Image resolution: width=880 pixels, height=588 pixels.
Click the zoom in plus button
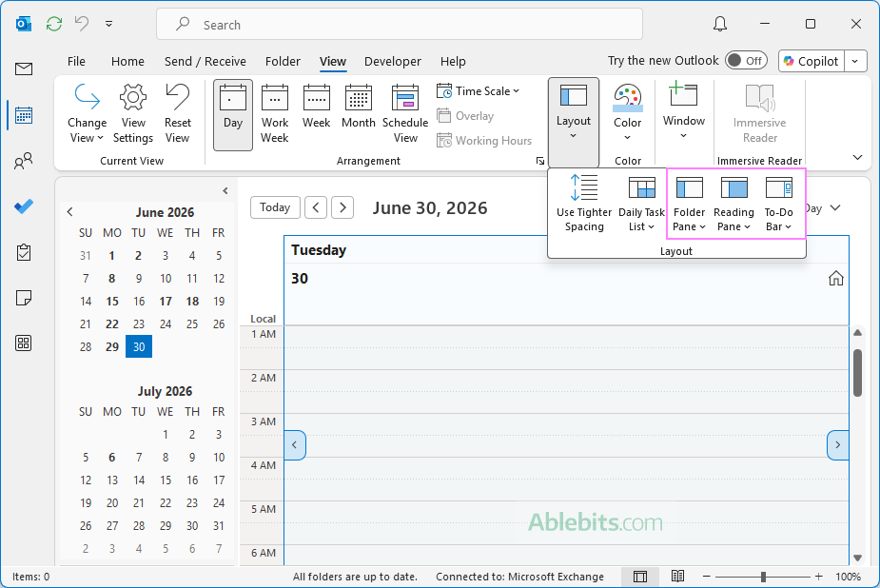[819, 577]
